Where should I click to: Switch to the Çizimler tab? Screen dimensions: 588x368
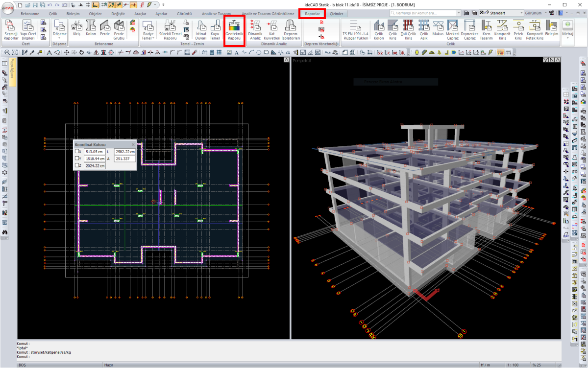(x=337, y=14)
